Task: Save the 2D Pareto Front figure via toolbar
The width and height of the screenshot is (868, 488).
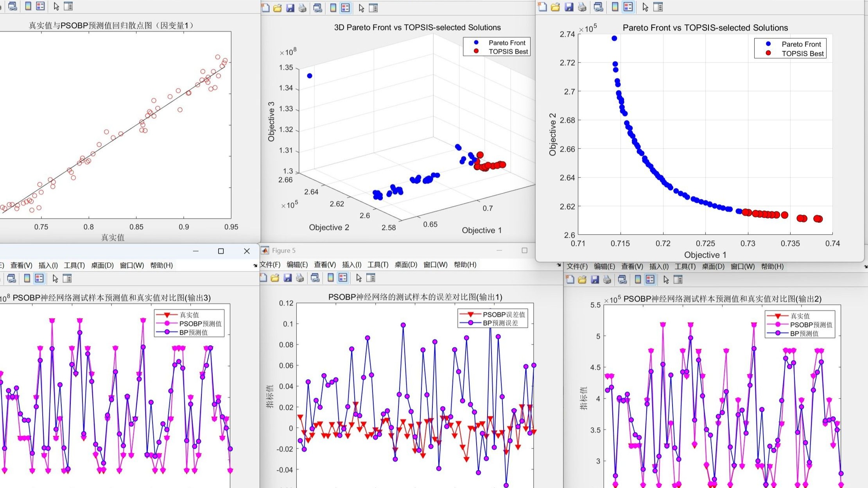Action: coord(569,7)
